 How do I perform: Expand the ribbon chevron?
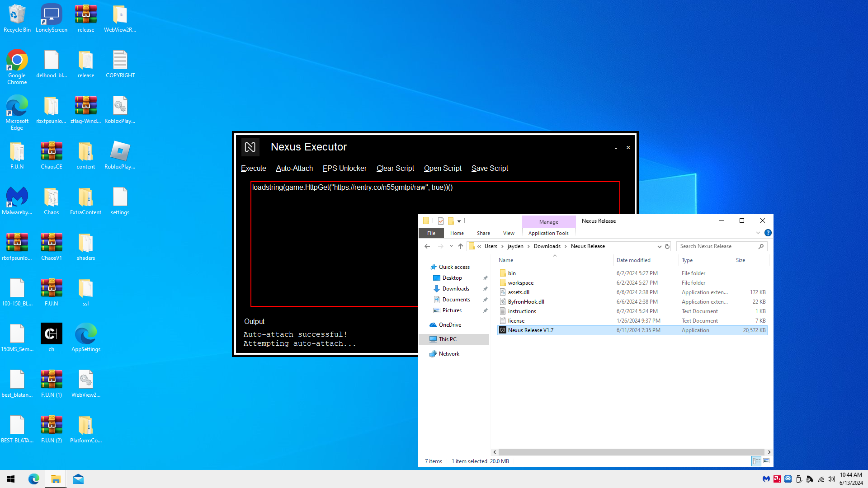click(x=758, y=233)
